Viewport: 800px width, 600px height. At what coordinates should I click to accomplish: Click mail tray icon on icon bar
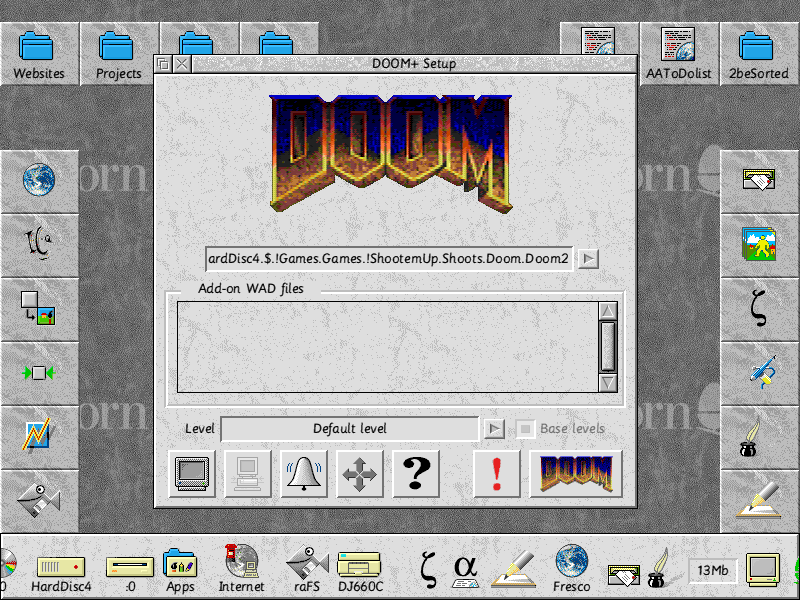click(x=623, y=574)
